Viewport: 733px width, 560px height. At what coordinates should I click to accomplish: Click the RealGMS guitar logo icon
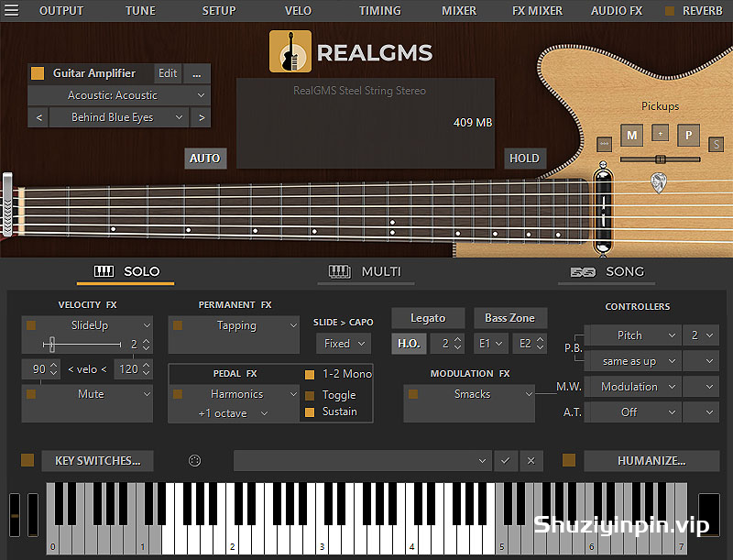point(290,51)
